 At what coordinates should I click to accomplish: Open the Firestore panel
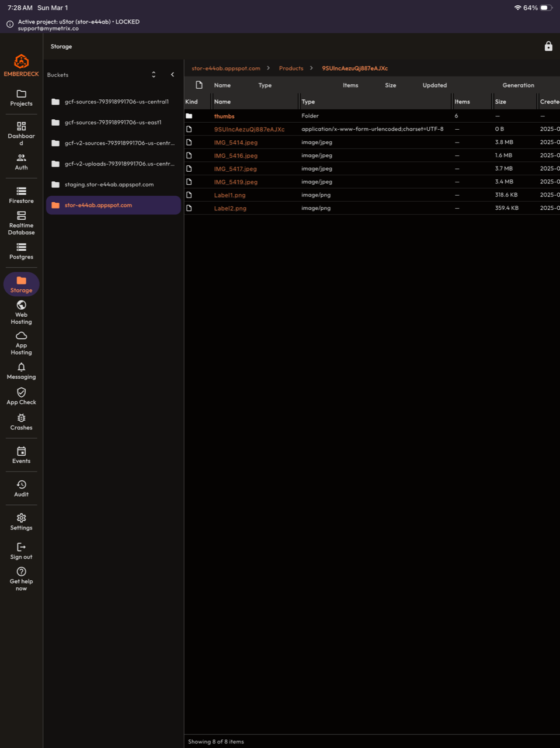21,196
